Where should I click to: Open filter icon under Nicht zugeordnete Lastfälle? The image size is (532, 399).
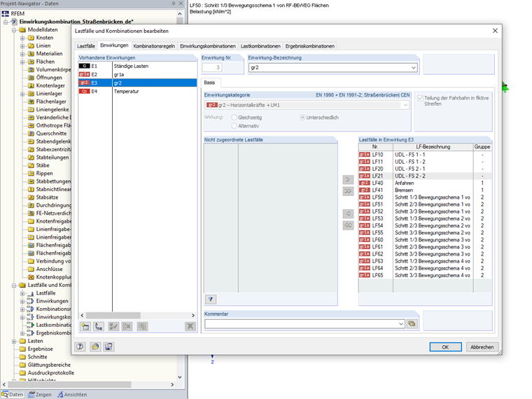(x=211, y=300)
